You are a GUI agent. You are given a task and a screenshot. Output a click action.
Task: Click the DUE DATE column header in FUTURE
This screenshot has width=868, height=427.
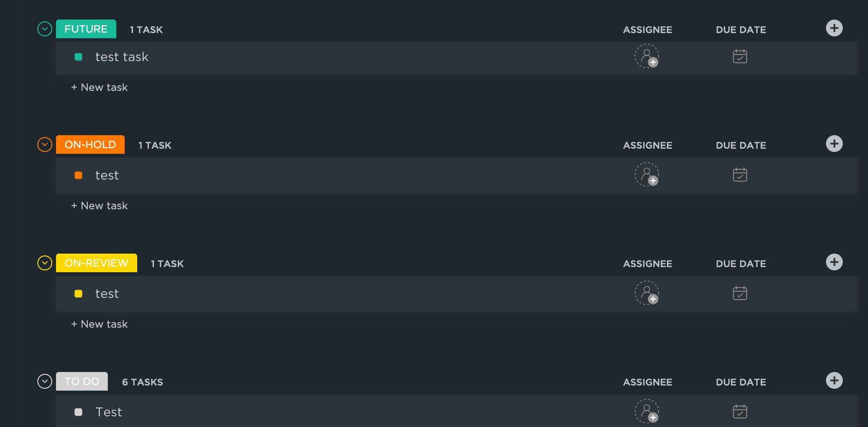(741, 30)
